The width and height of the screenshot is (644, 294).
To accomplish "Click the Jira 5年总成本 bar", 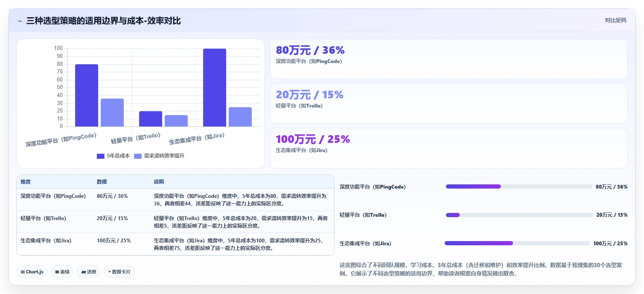I will tap(215, 87).
